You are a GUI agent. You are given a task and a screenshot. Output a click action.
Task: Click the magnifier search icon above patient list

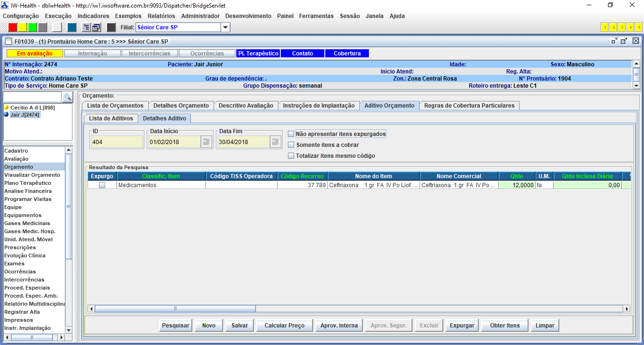(67, 97)
